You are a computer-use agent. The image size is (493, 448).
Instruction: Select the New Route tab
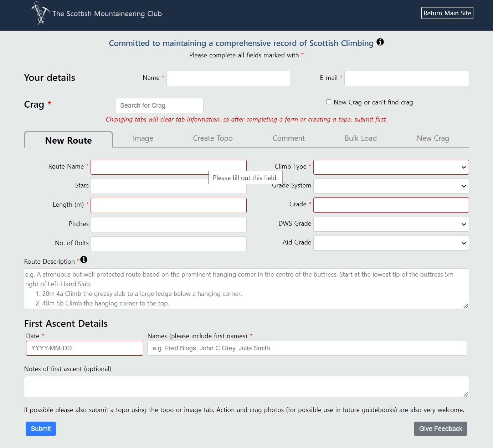click(68, 140)
